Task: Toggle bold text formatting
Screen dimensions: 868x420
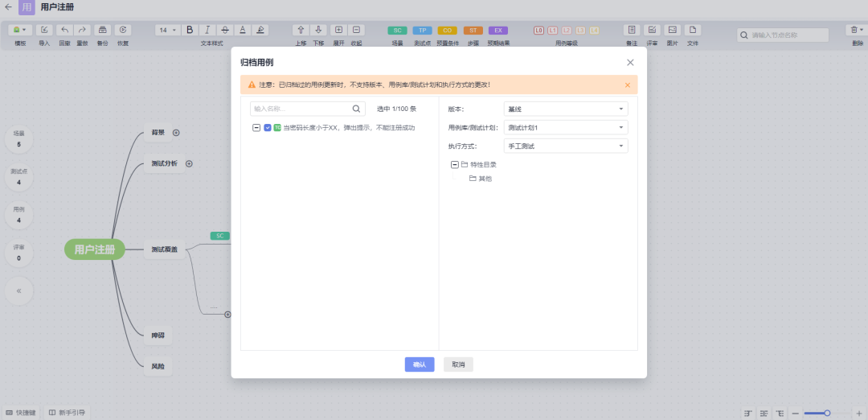Action: point(190,30)
